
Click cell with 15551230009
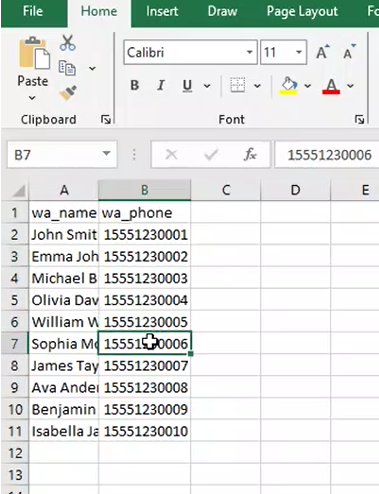click(x=145, y=409)
